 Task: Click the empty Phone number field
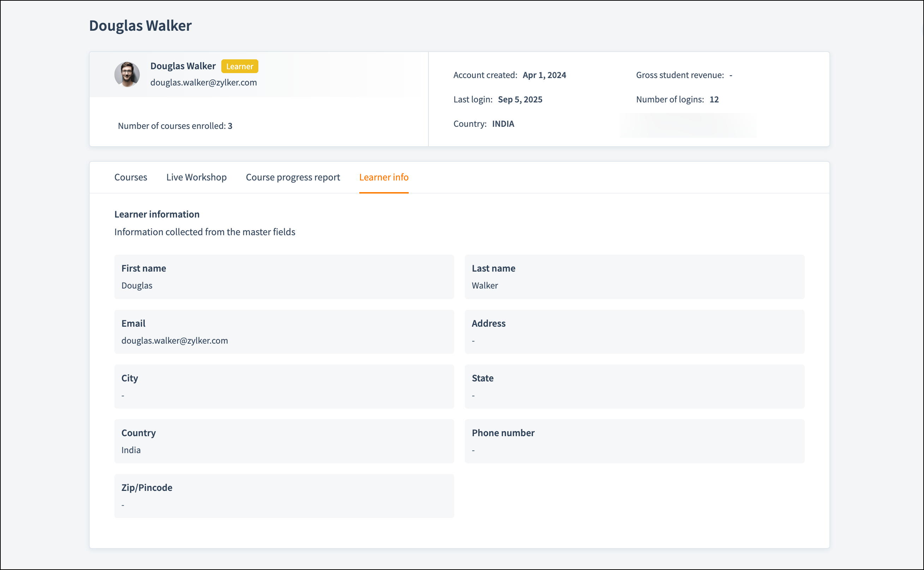(634, 441)
